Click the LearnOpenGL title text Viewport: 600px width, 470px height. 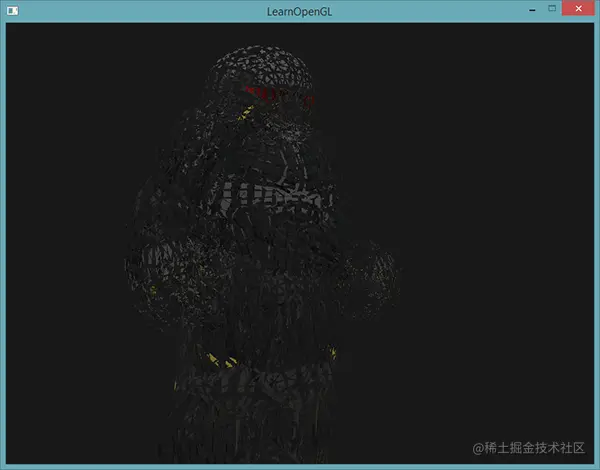(299, 11)
